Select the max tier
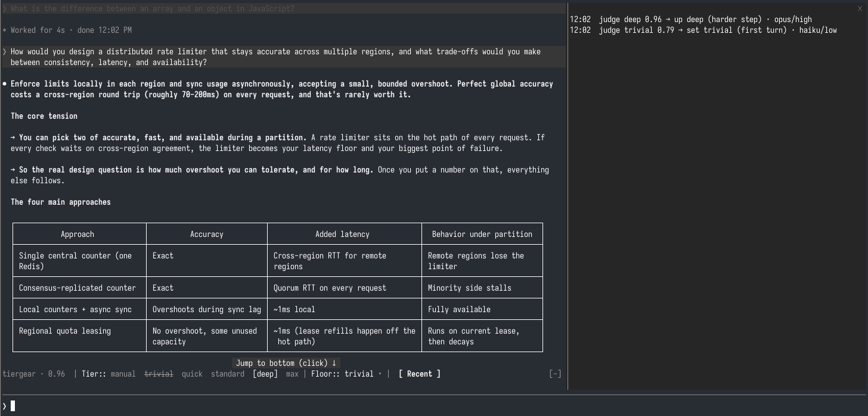Image resolution: width=868 pixels, height=416 pixels. (x=292, y=374)
